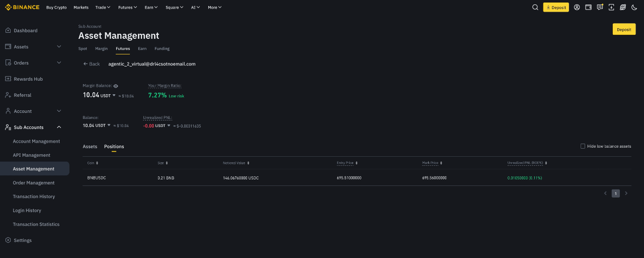
Task: Click the Binance logo
Action: point(22,7)
